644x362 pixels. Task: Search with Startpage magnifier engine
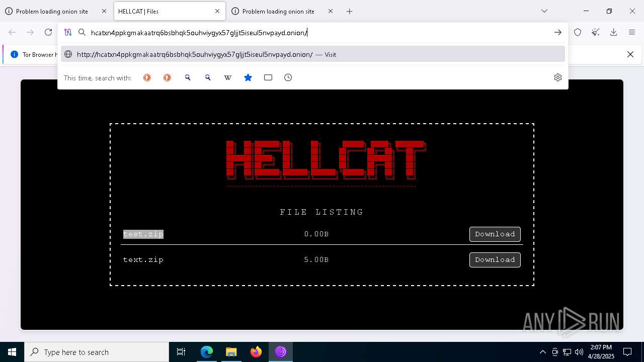tap(187, 77)
